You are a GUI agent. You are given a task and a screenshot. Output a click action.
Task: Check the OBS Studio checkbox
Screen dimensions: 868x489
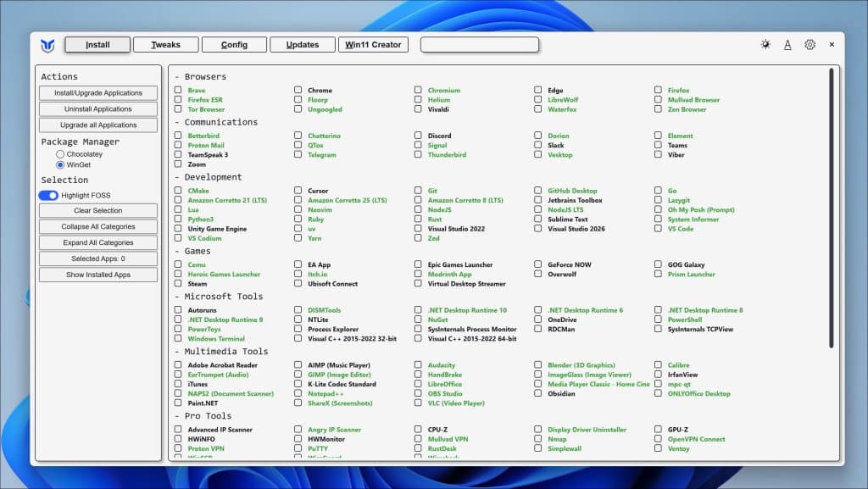tap(418, 393)
